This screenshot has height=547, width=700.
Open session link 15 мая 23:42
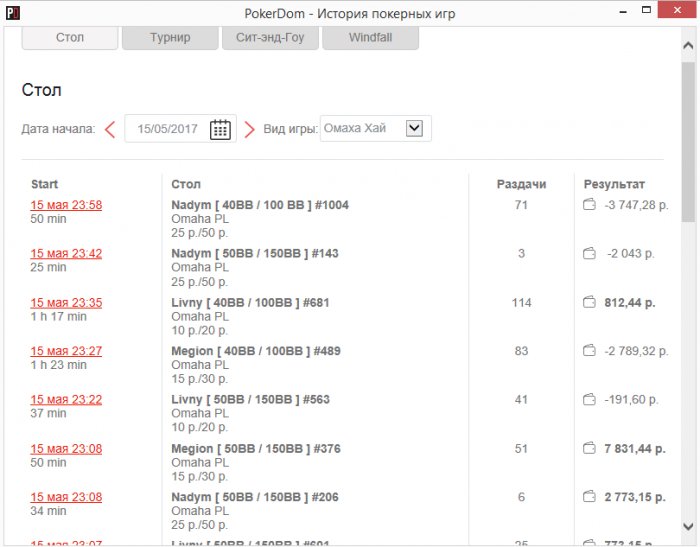(66, 254)
